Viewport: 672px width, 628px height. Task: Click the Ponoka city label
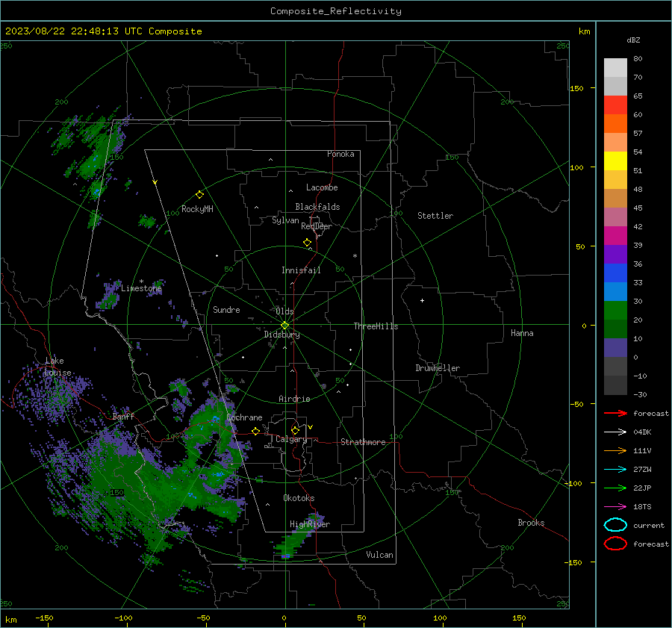[x=340, y=154]
